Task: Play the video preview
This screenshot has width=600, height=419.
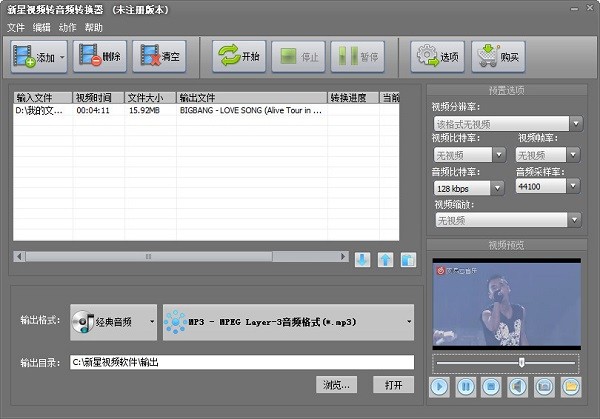Action: (x=440, y=386)
